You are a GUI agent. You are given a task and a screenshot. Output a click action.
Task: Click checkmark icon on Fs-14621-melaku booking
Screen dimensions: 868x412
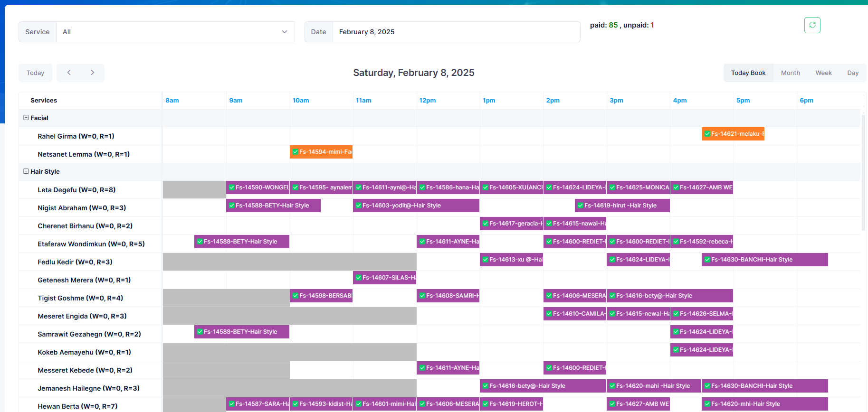[x=707, y=134]
